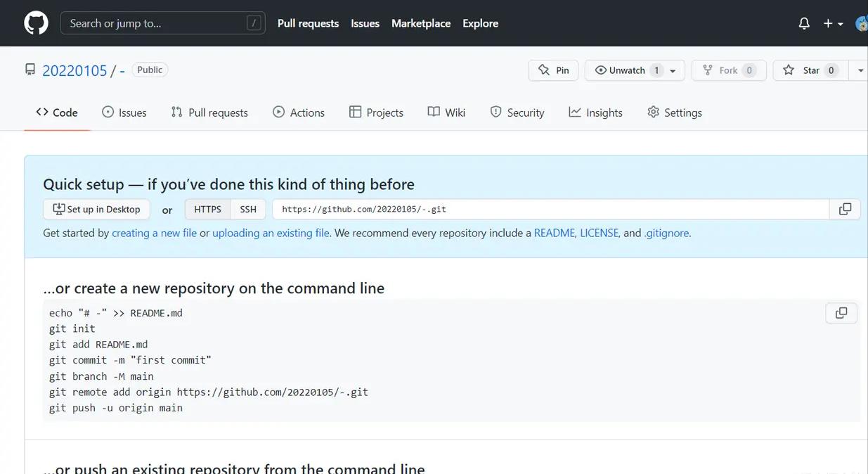Open your profile via the avatar icon

pyautogui.click(x=861, y=23)
